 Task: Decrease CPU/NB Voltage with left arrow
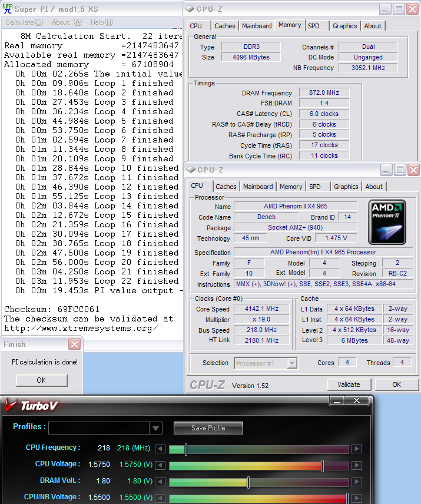tap(160, 498)
